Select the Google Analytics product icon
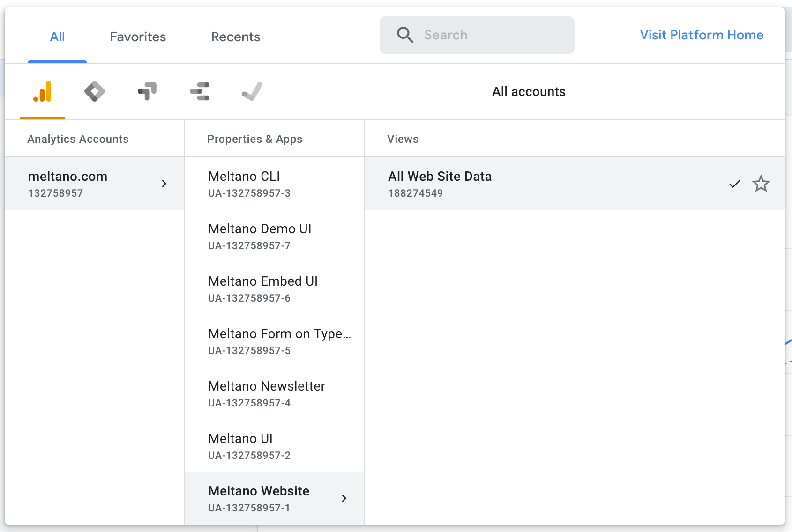 42,92
